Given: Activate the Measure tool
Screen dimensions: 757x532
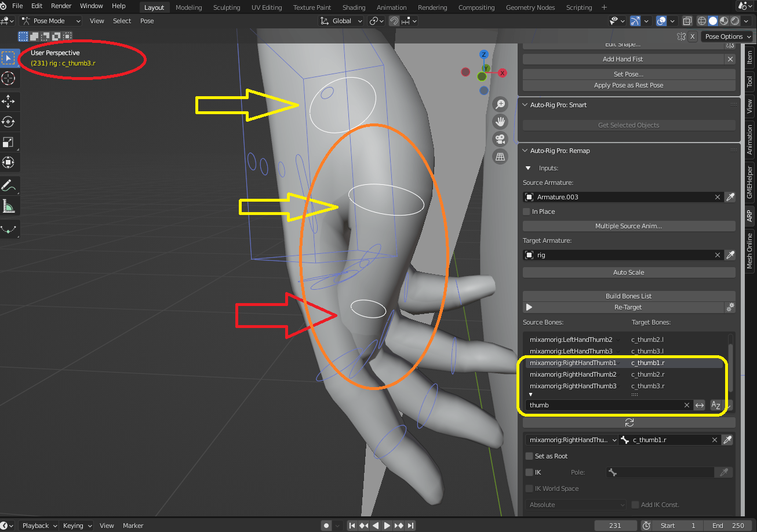Looking at the screenshot, I should pos(9,206).
